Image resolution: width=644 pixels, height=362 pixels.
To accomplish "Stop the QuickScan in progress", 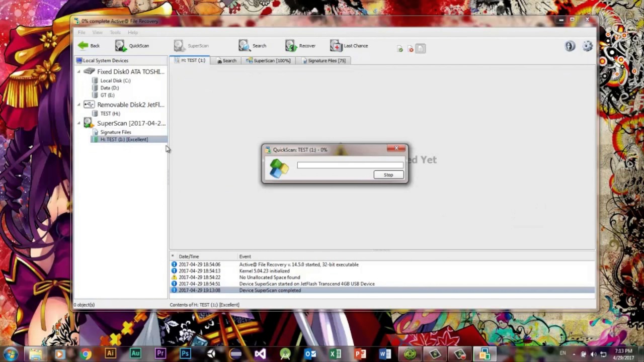I will [388, 175].
